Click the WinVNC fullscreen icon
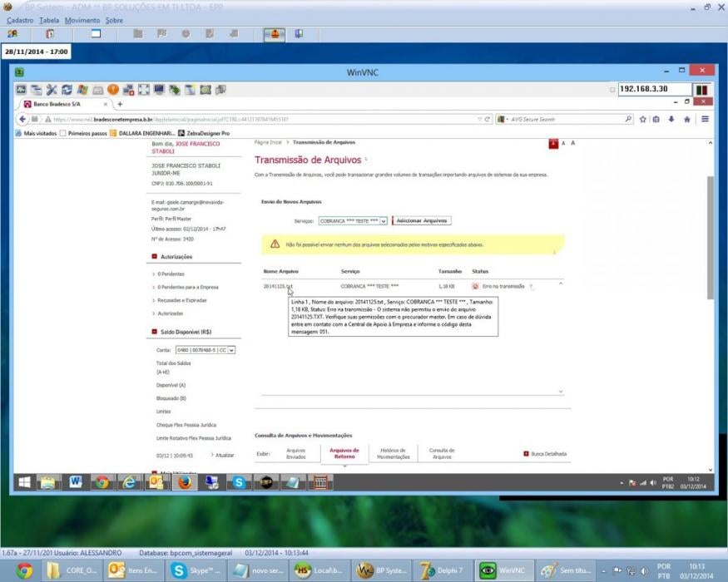The image size is (728, 582). [x=144, y=90]
